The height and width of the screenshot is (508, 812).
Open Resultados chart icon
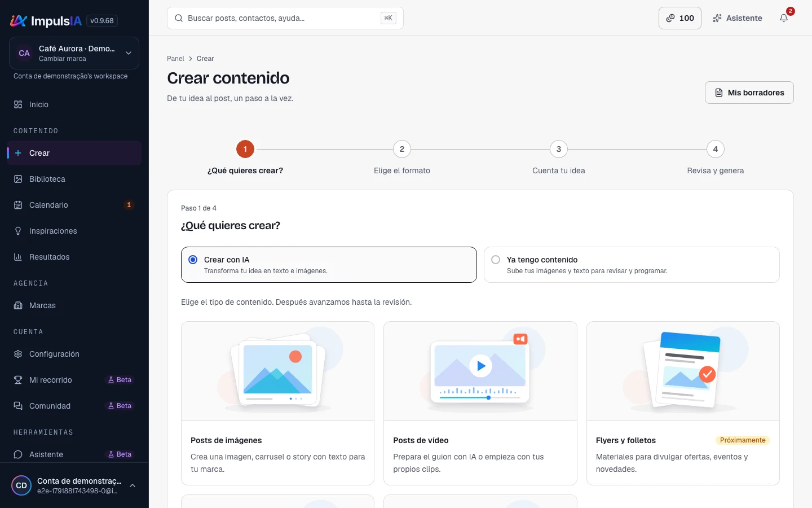pyautogui.click(x=18, y=257)
